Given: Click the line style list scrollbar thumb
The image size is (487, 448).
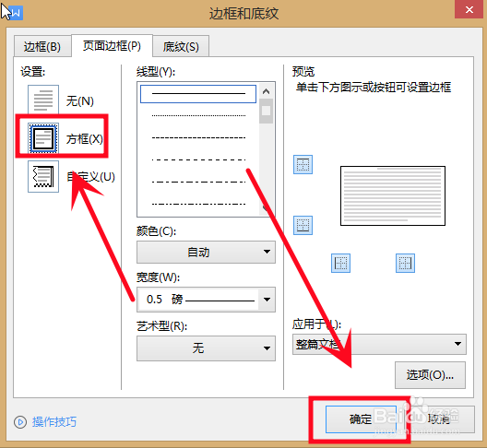Looking at the screenshot, I should point(267,112).
